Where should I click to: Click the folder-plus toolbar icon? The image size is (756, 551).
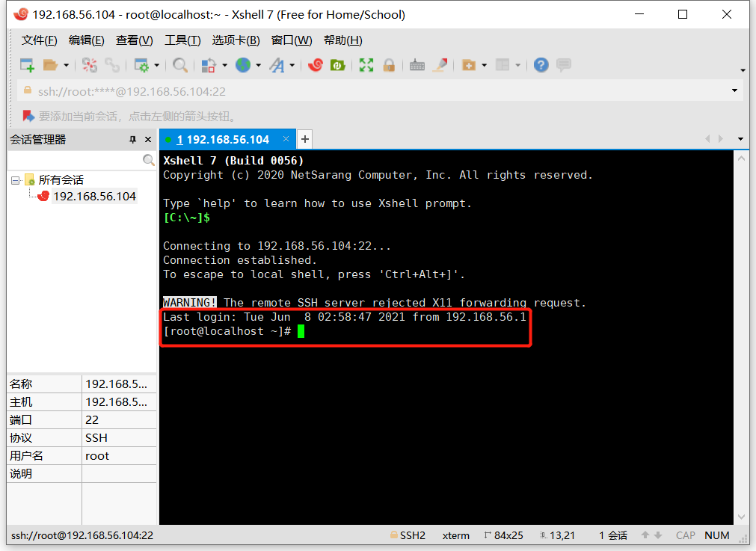pos(469,65)
